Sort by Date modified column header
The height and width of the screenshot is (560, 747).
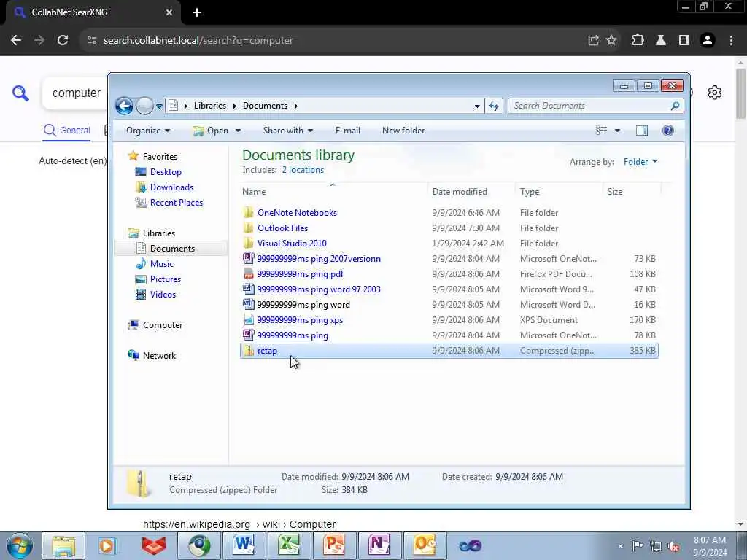[472, 192]
